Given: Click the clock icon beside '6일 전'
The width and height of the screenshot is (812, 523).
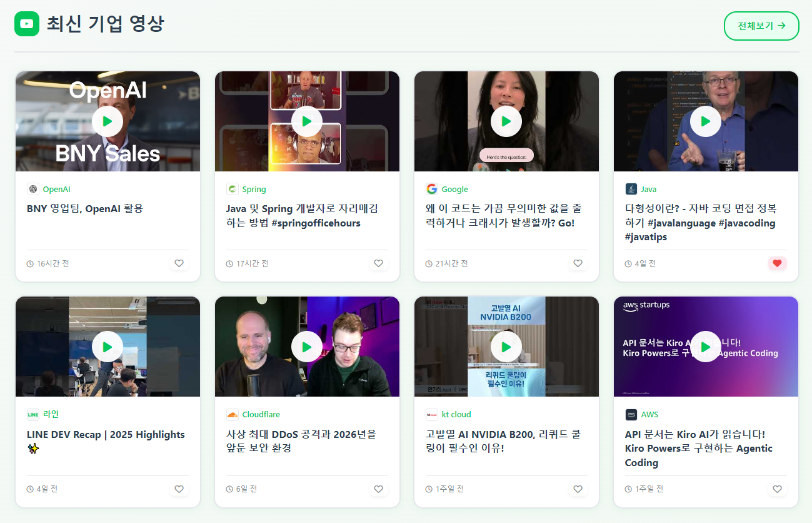Looking at the screenshot, I should tap(229, 489).
